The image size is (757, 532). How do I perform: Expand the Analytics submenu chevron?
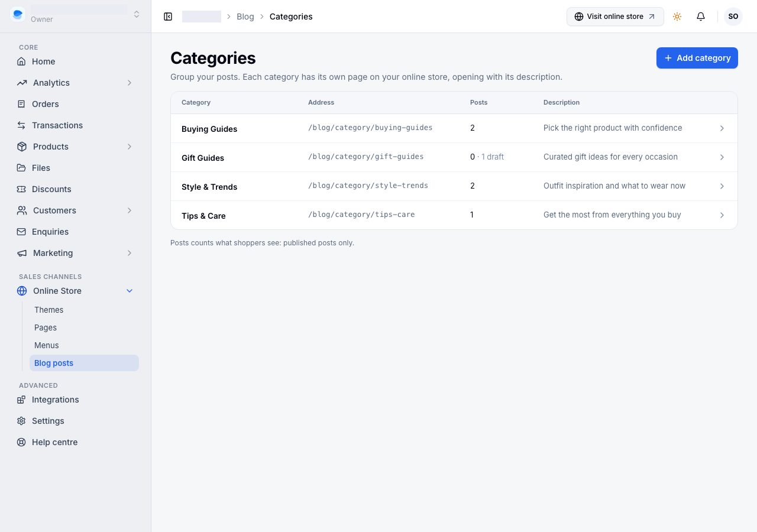[x=130, y=83]
